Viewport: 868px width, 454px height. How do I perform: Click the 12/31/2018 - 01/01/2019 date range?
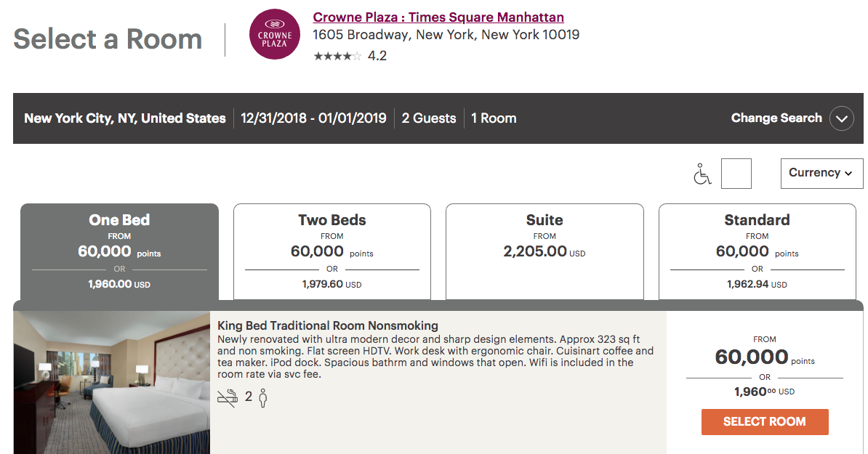[314, 118]
